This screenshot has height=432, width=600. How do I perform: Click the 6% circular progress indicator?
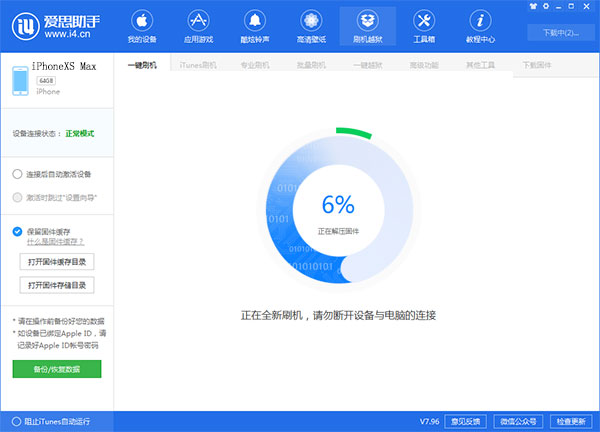pos(338,207)
